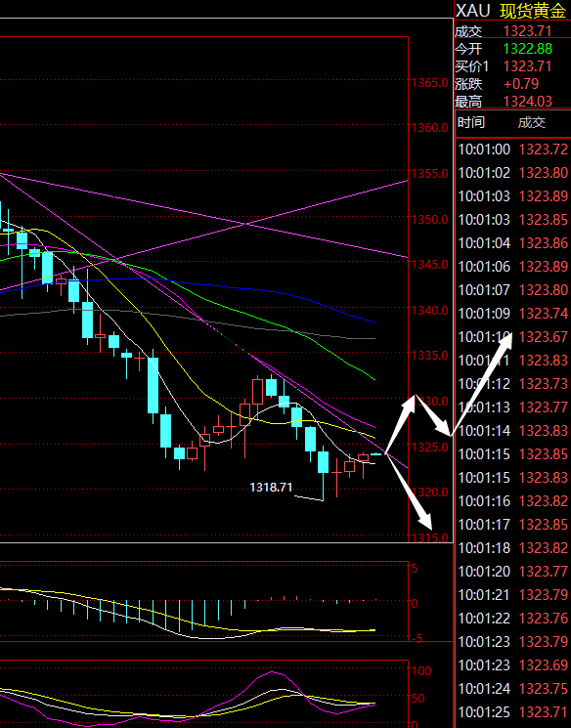571x728 pixels.
Task: Select the 10:01:02 time entry
Action: coord(484,173)
